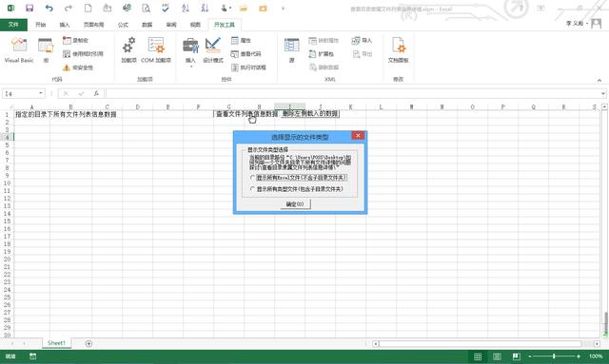Screen dimensions: 609x364
Task: Switch to Normal view in status bar
Action: point(478,356)
